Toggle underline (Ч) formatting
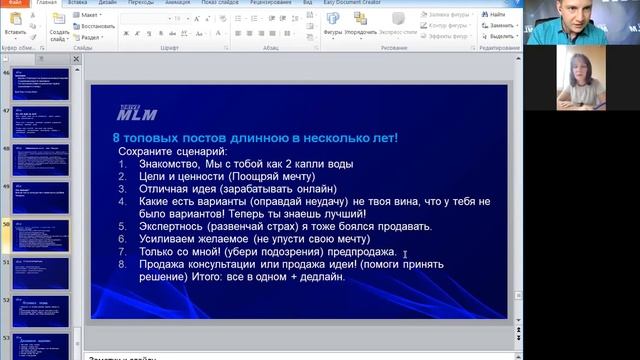 coord(149,33)
